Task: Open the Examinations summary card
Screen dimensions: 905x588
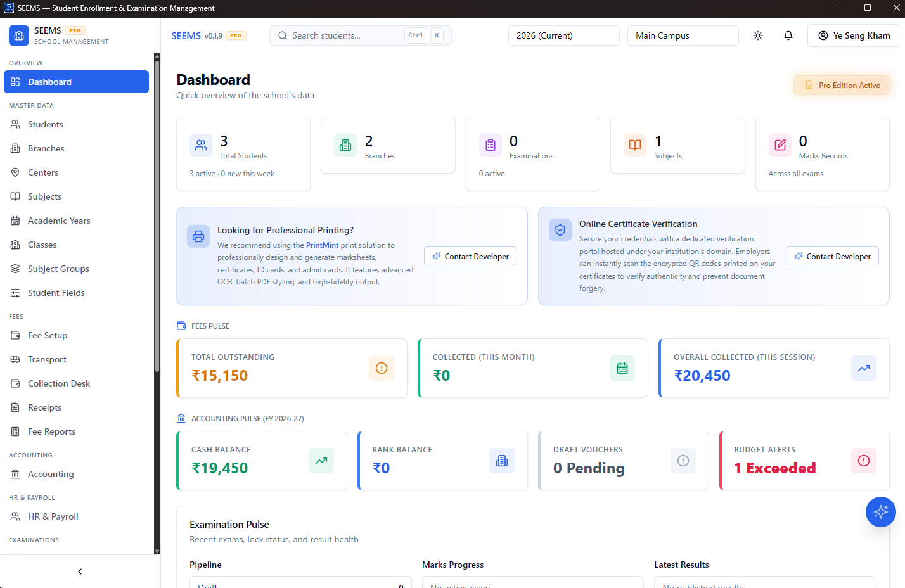Action: (x=533, y=154)
